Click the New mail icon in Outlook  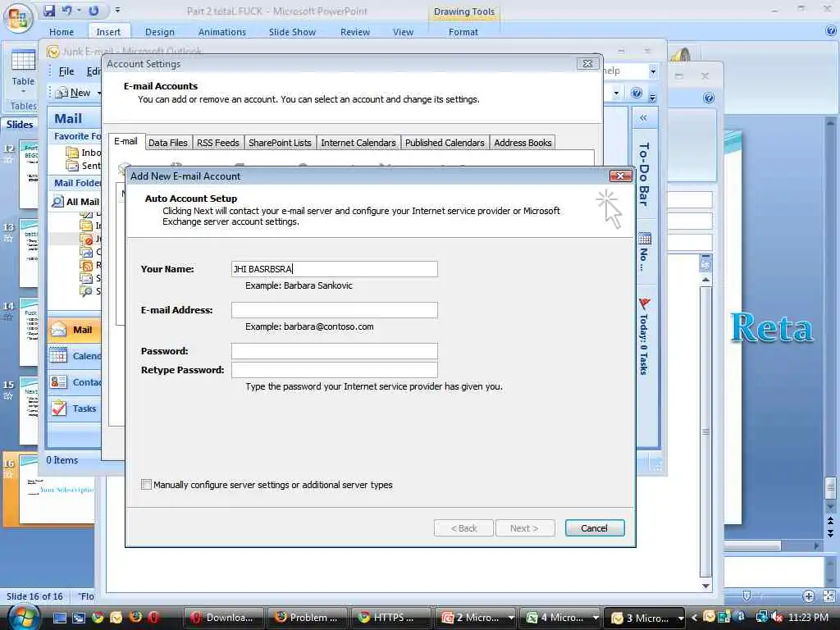click(x=62, y=93)
